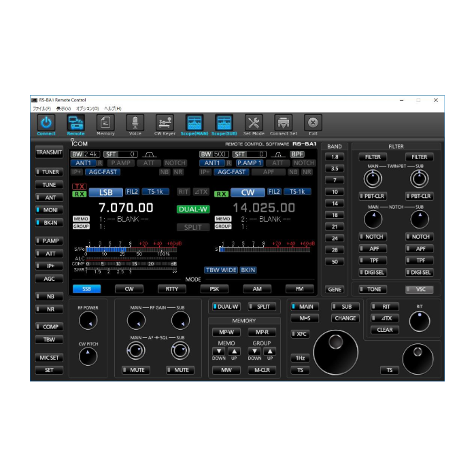The height and width of the screenshot is (476, 476).
Task: Click the MAIN frequency 7.070.00 readout
Action: click(x=126, y=207)
